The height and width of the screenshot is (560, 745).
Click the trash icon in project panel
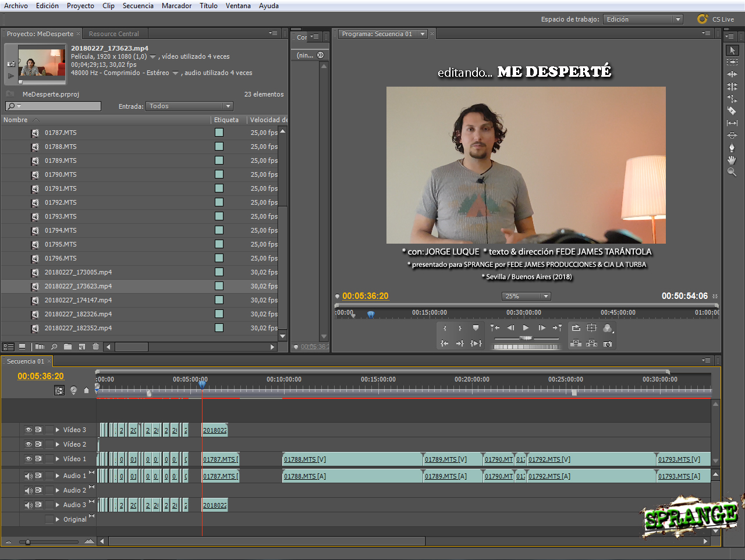(x=96, y=347)
